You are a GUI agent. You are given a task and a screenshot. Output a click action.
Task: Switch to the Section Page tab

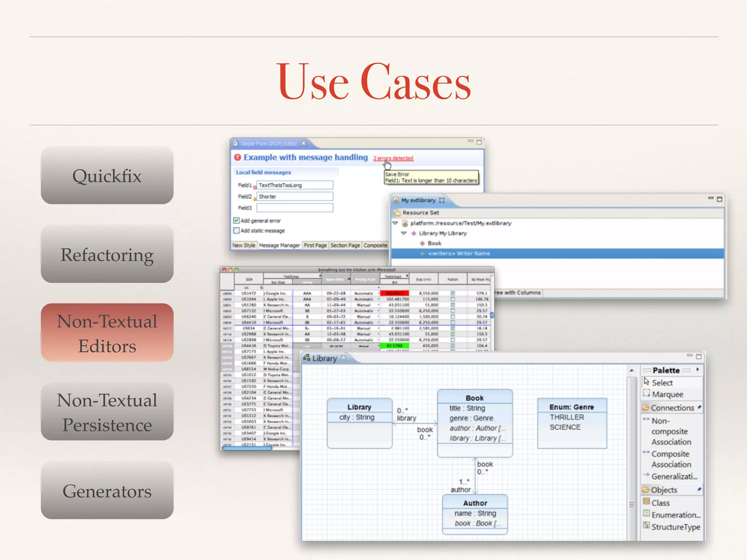pyautogui.click(x=345, y=245)
